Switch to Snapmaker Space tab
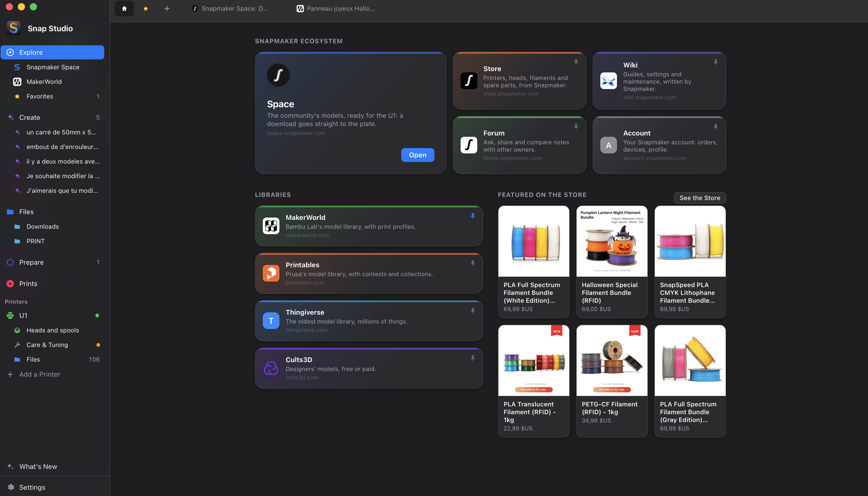The height and width of the screenshot is (496, 868). click(230, 9)
